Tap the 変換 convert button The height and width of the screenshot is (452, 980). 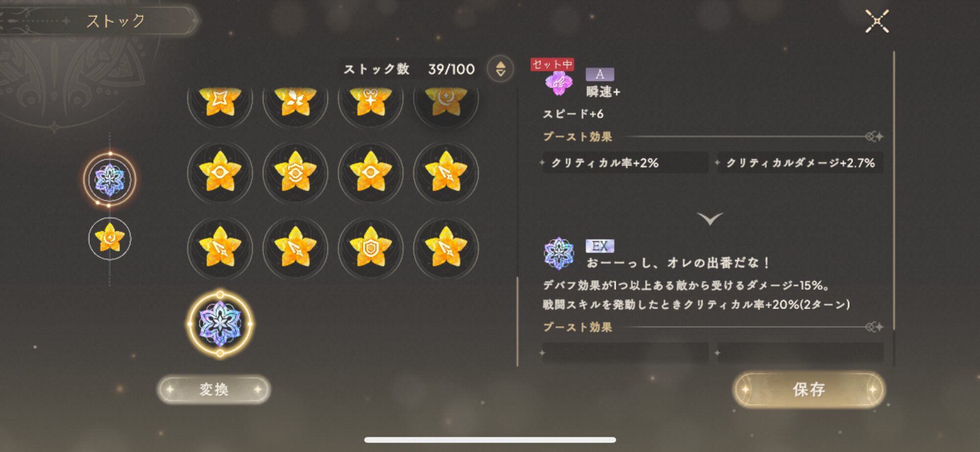coord(214,389)
